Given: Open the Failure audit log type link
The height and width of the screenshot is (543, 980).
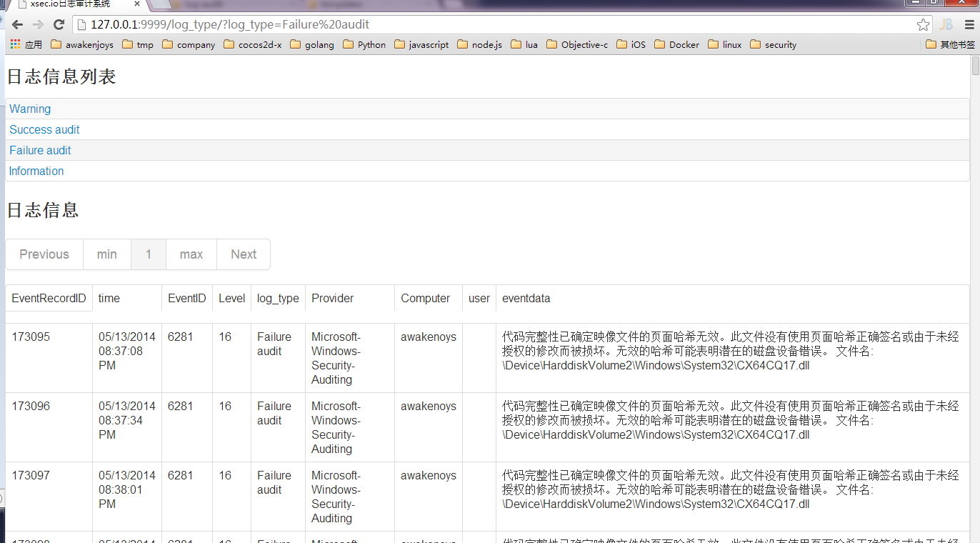Looking at the screenshot, I should pyautogui.click(x=40, y=150).
